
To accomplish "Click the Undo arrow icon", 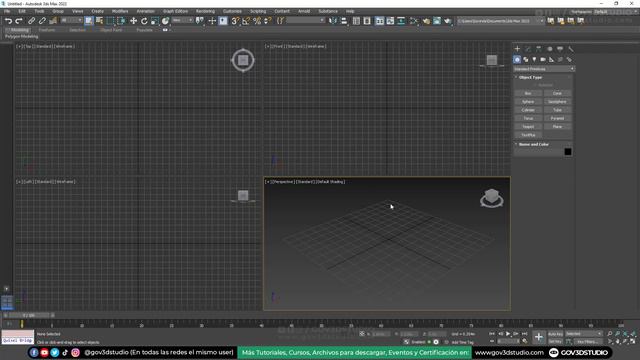I will [8, 21].
